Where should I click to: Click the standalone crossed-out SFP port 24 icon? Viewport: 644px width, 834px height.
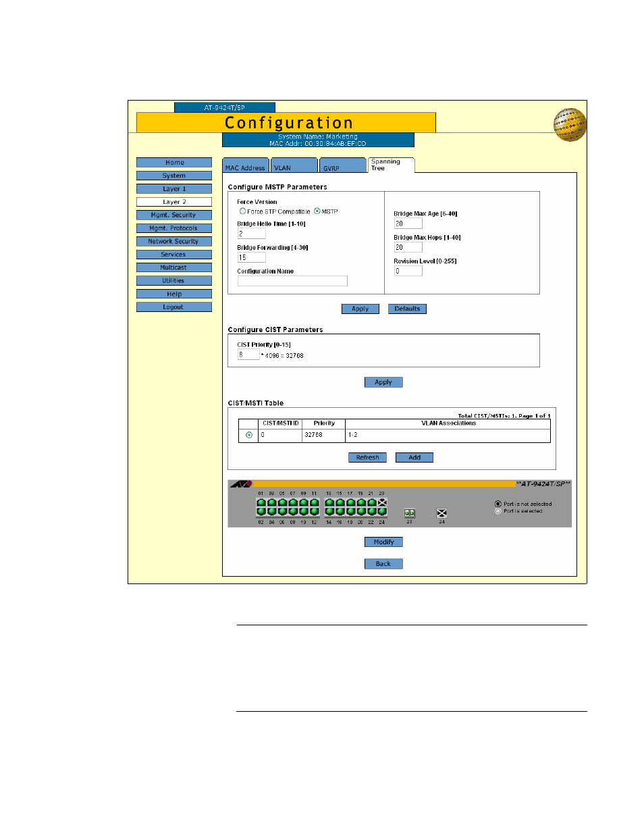pos(441,513)
